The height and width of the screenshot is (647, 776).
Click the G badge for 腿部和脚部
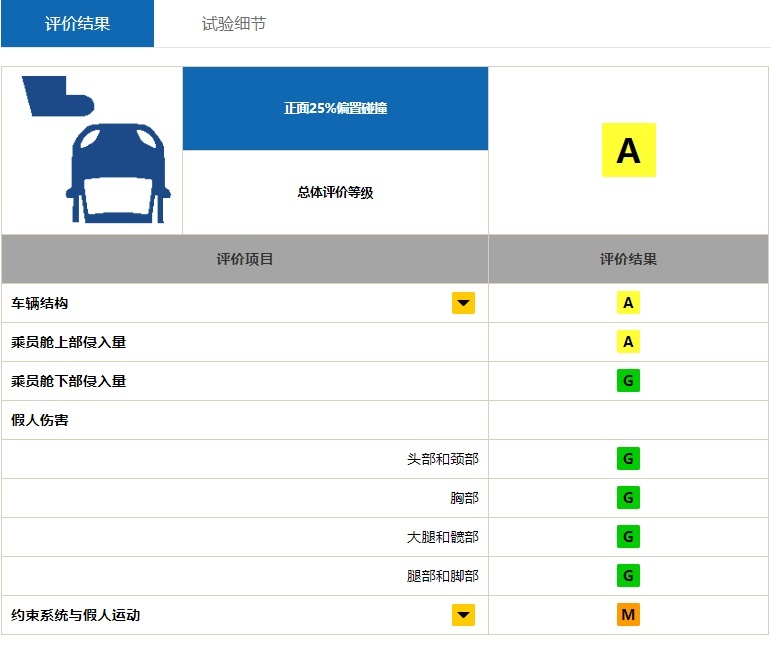click(x=628, y=576)
